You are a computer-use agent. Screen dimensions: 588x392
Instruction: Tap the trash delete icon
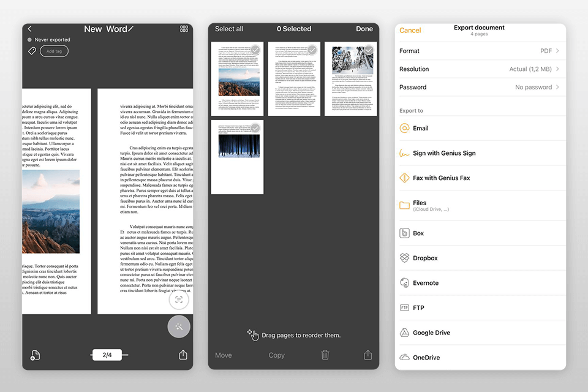325,355
